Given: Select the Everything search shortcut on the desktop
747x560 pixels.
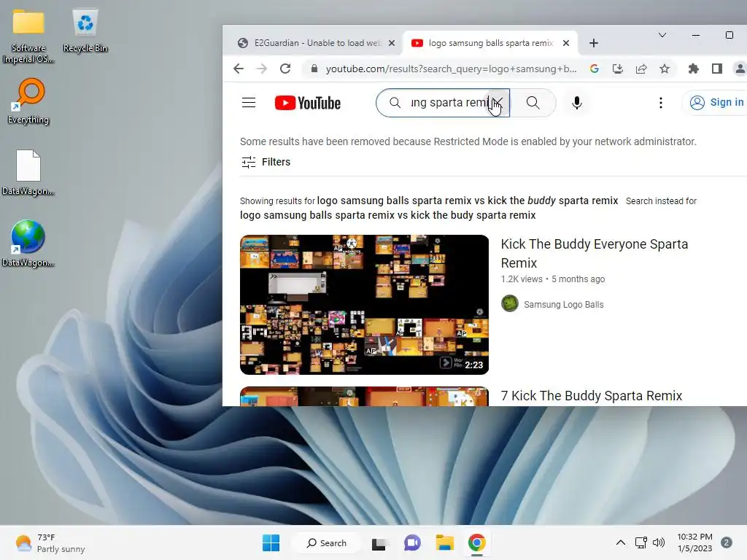Looking at the screenshot, I should tap(28, 102).
